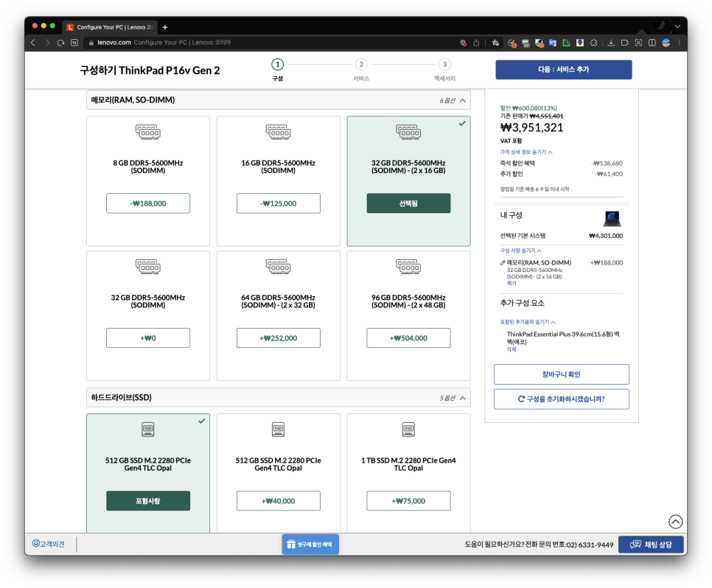This screenshot has height=588, width=712.
Task: Click the browser forward arrow
Action: coord(46,43)
